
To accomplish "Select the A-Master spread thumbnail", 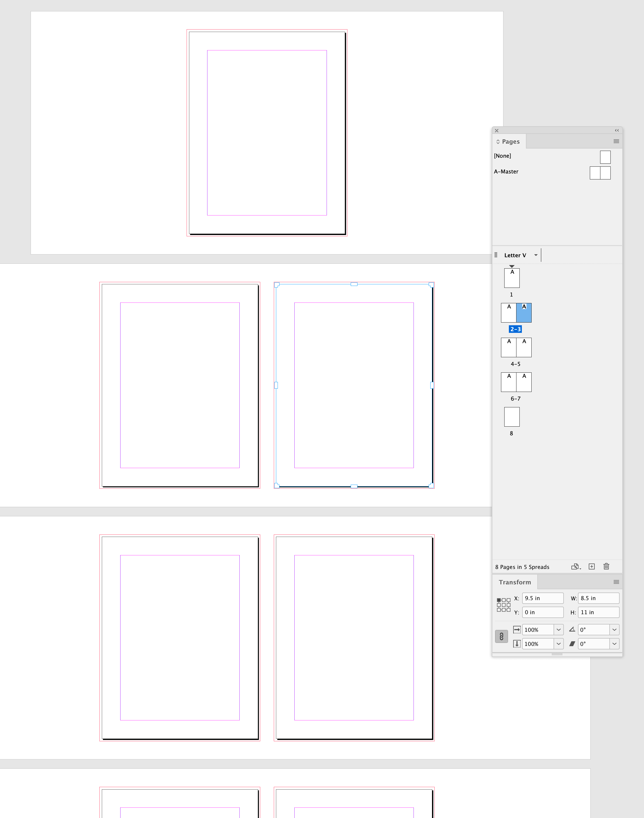I will point(600,173).
